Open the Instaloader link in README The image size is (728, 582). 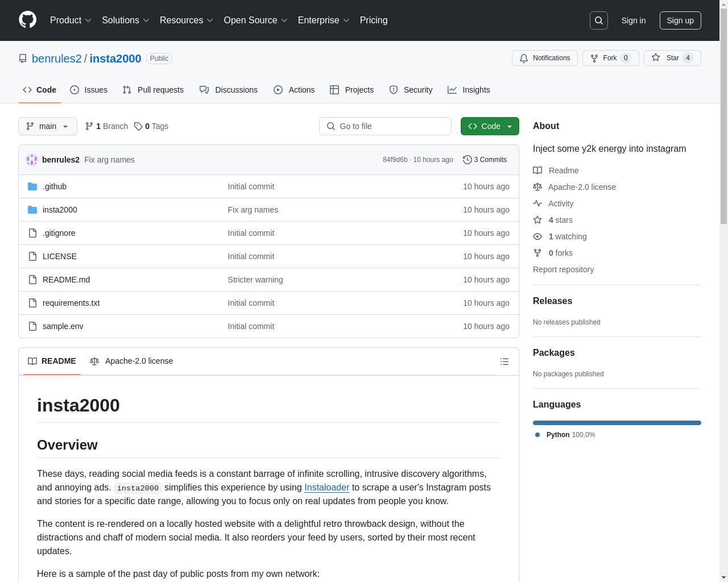(326, 487)
